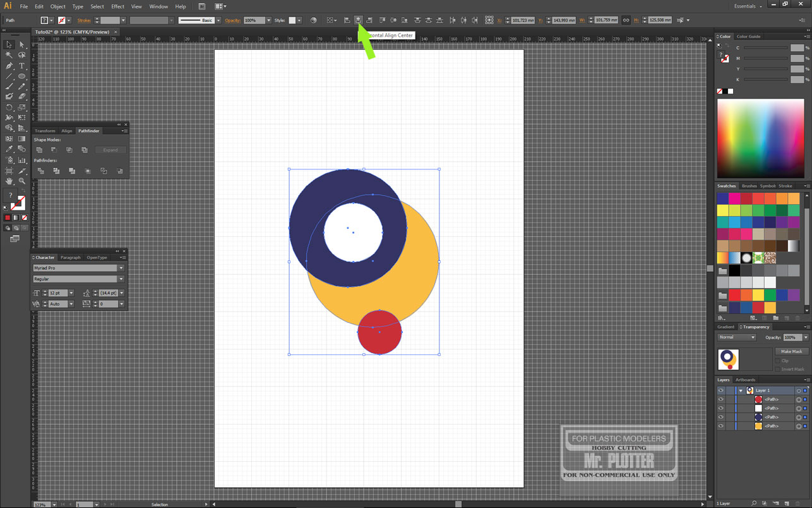
Task: Choose the Eyedropper tool
Action: pos(9,150)
